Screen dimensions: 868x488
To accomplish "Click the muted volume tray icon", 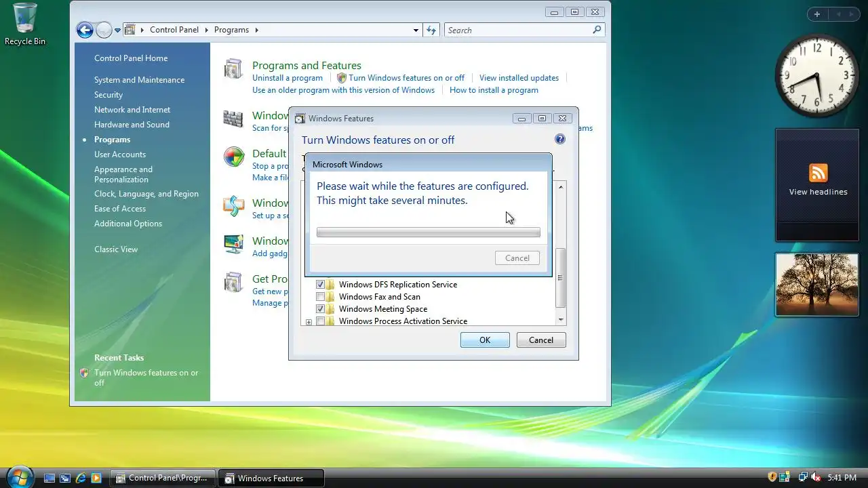I will [x=816, y=477].
